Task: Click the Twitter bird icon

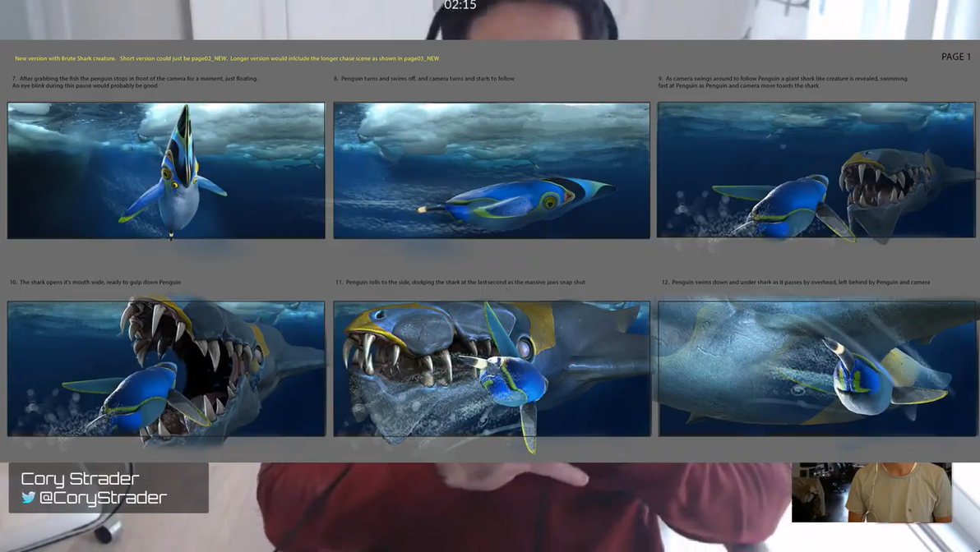Action: pos(29,498)
